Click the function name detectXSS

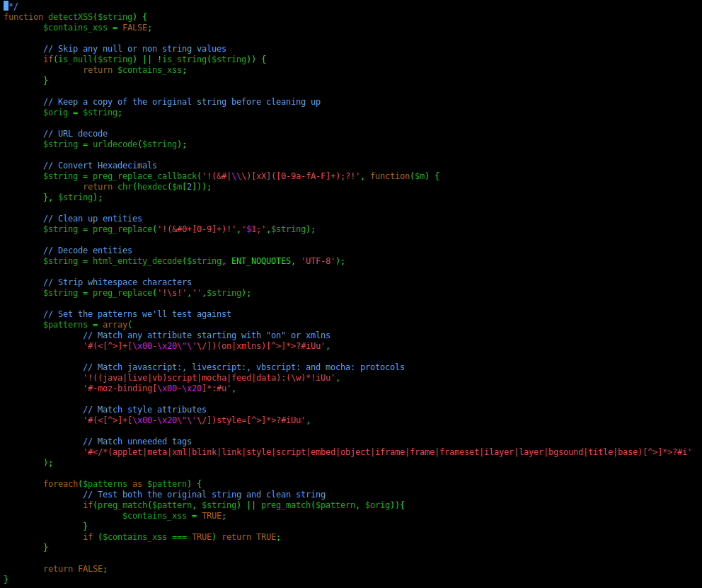[x=70, y=16]
